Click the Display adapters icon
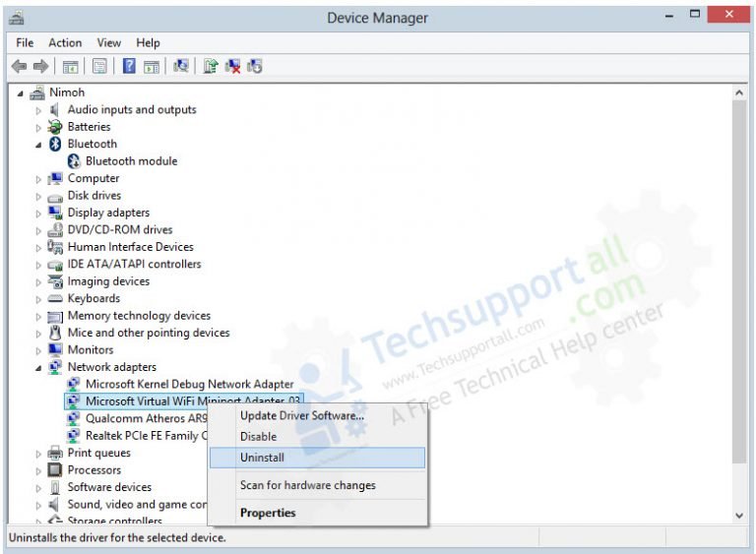756x554 pixels. click(x=55, y=213)
